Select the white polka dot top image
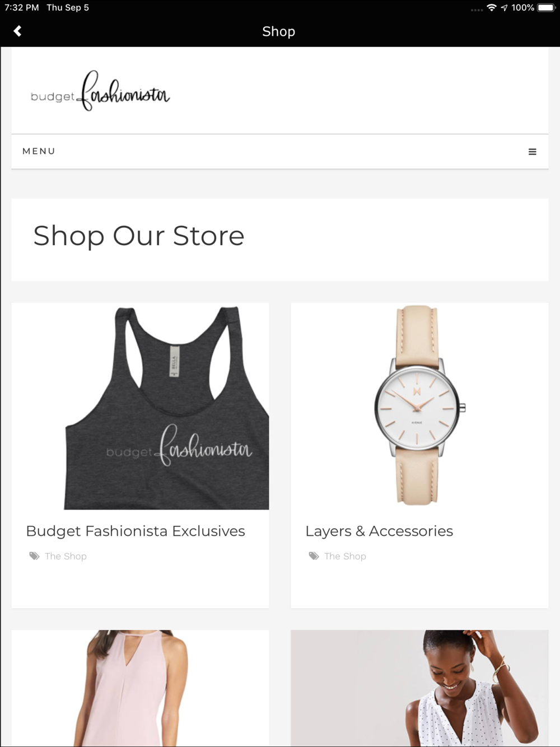 (x=419, y=688)
